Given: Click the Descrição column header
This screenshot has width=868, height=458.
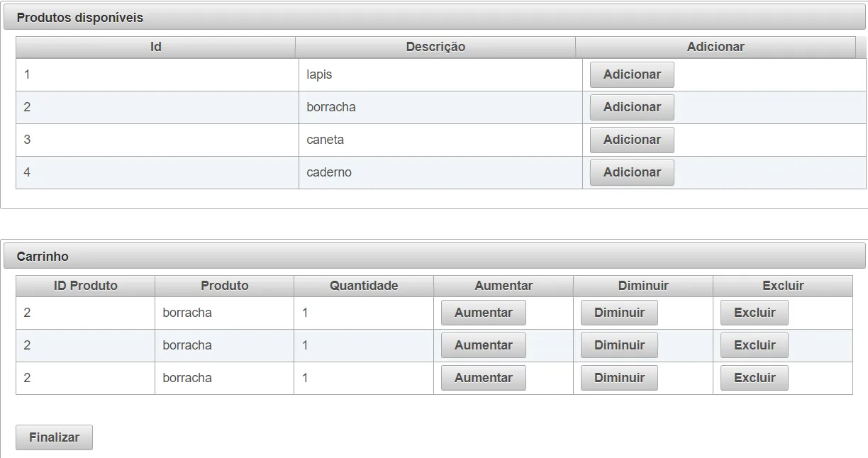Looking at the screenshot, I should point(435,47).
